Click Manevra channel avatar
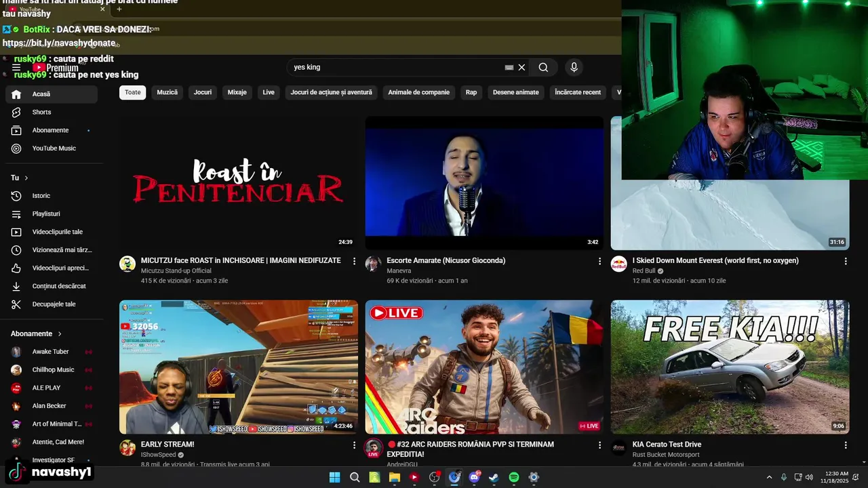Screen dimensions: 868x488 [x=373, y=264]
